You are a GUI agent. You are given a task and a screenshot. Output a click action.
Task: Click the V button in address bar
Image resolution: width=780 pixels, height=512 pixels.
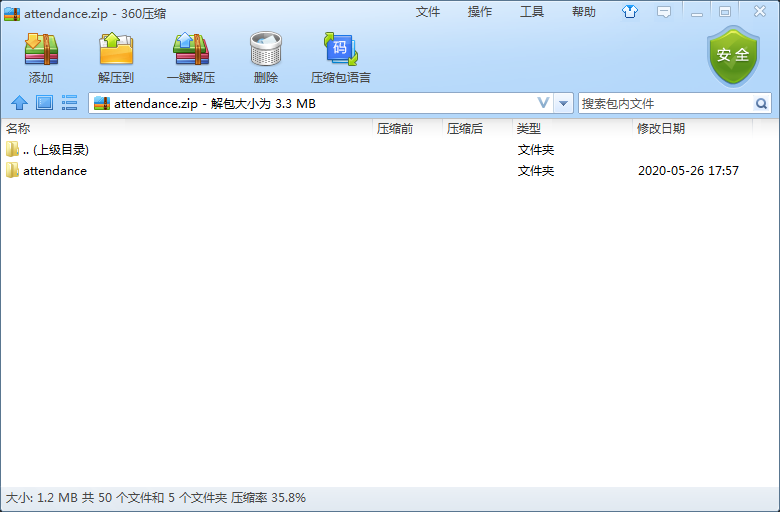pos(543,103)
